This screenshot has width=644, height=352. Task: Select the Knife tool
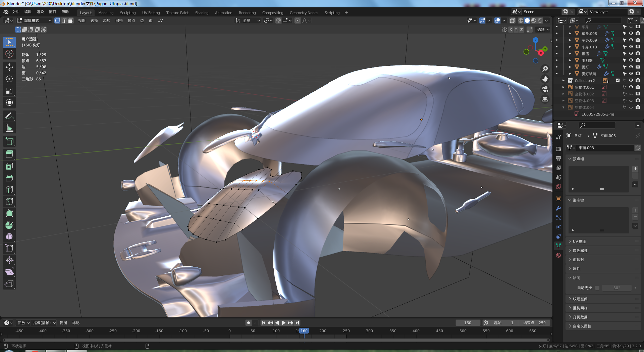coord(9,202)
